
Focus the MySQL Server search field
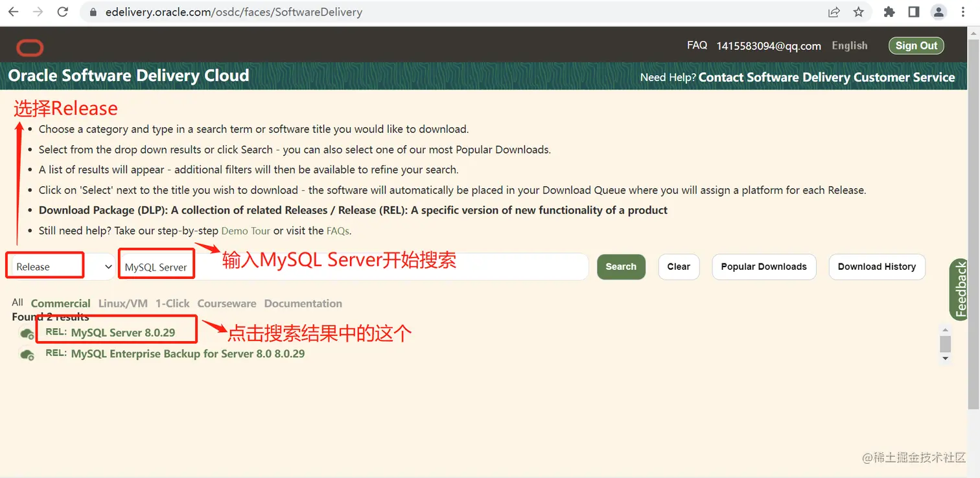(x=353, y=267)
